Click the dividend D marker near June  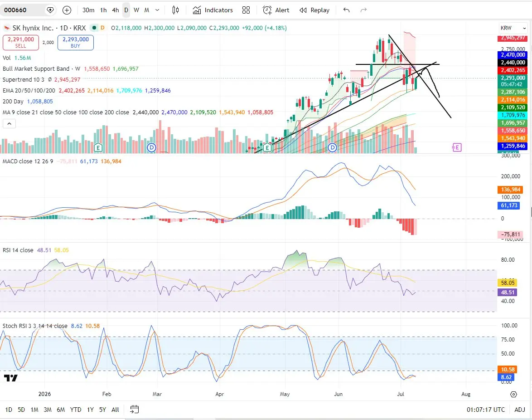(333, 147)
